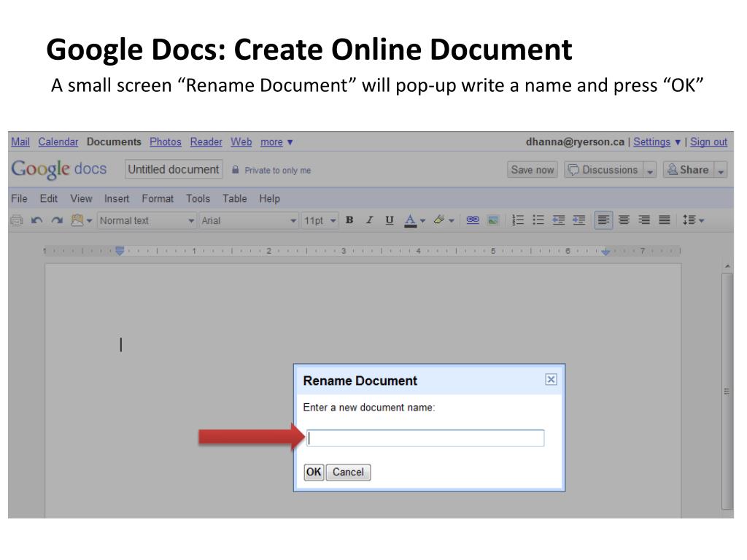
Task: Close the Rename Document dialog with X
Action: (x=551, y=379)
